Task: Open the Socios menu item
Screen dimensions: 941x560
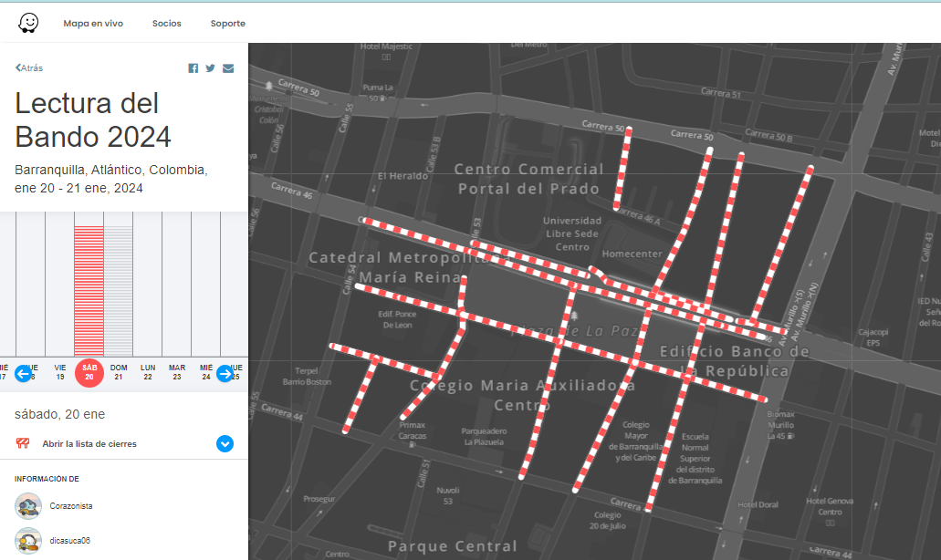Action: pyautogui.click(x=166, y=24)
